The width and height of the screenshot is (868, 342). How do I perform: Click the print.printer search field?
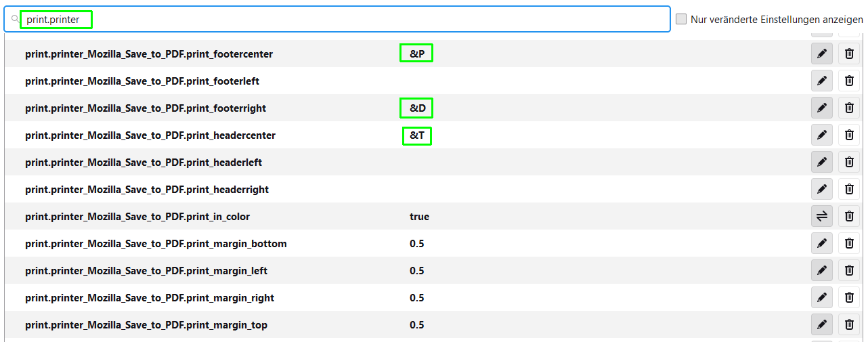[339, 20]
